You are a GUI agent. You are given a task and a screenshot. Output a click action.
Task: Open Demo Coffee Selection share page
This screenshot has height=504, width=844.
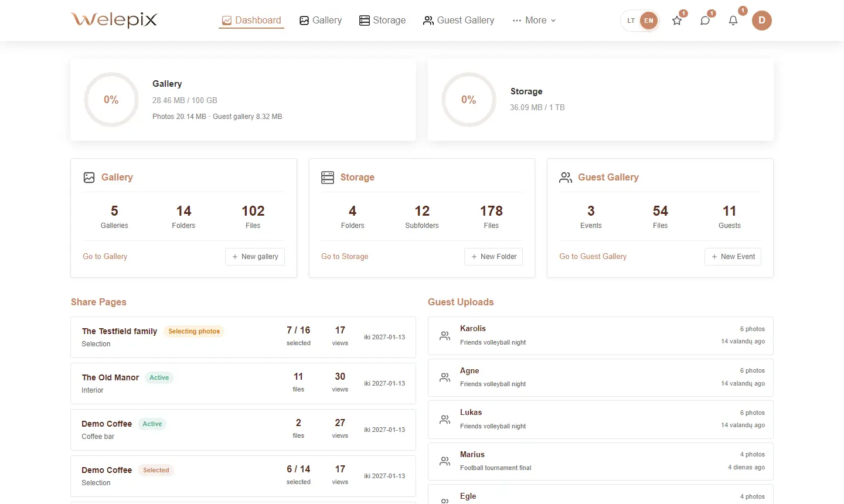coord(243,476)
